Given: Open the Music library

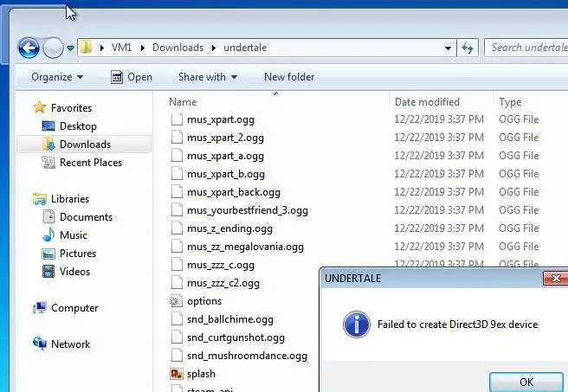Looking at the screenshot, I should [74, 235].
